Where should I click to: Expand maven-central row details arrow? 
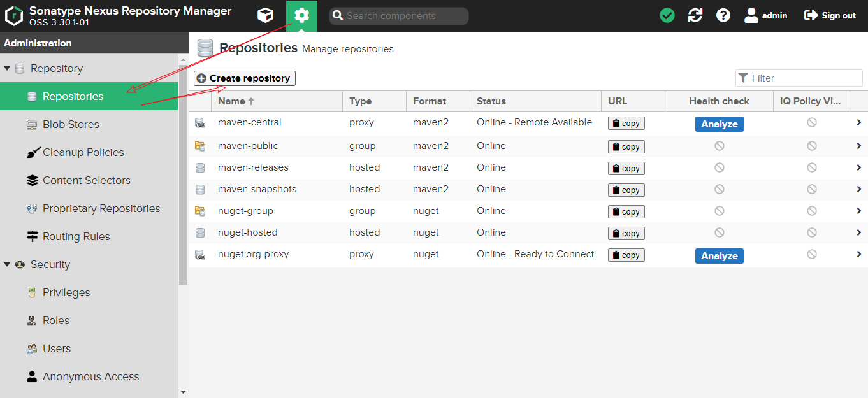[x=858, y=123]
